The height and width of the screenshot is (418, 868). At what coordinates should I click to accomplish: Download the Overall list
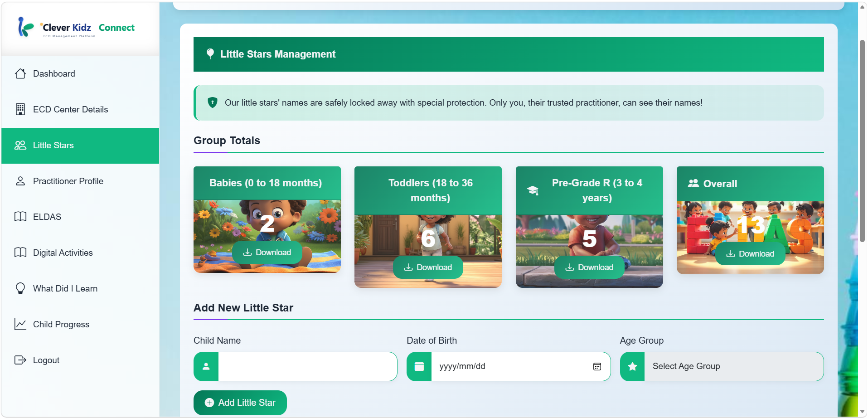pos(750,254)
